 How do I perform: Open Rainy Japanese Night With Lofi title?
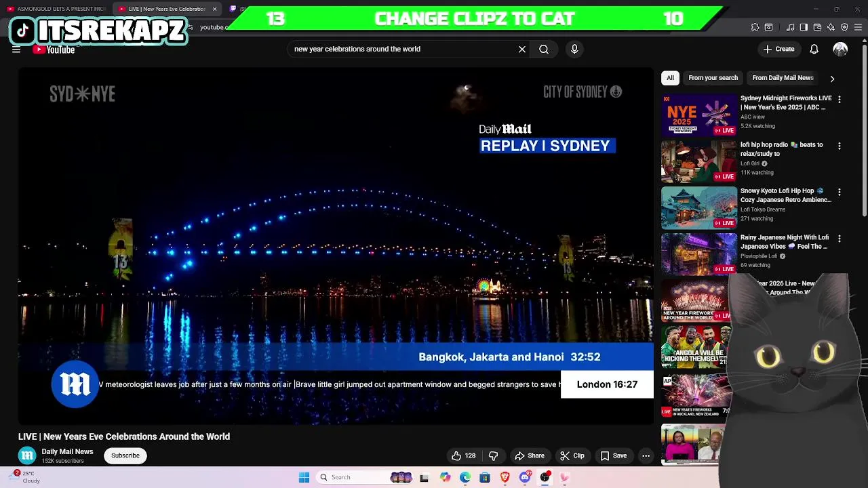[x=785, y=242]
